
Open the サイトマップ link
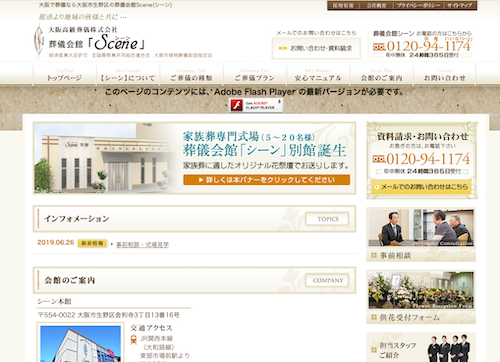(460, 5)
